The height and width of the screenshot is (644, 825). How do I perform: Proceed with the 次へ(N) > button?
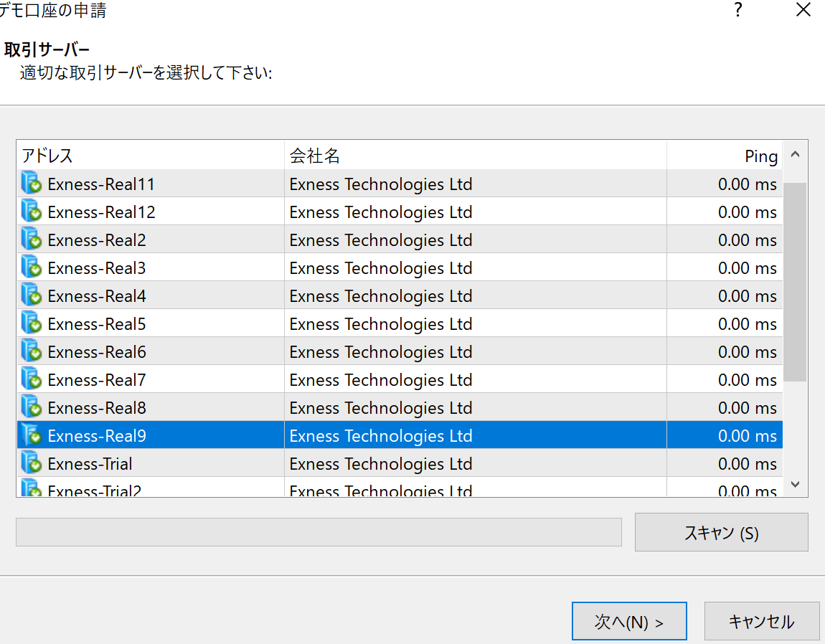coord(629,621)
